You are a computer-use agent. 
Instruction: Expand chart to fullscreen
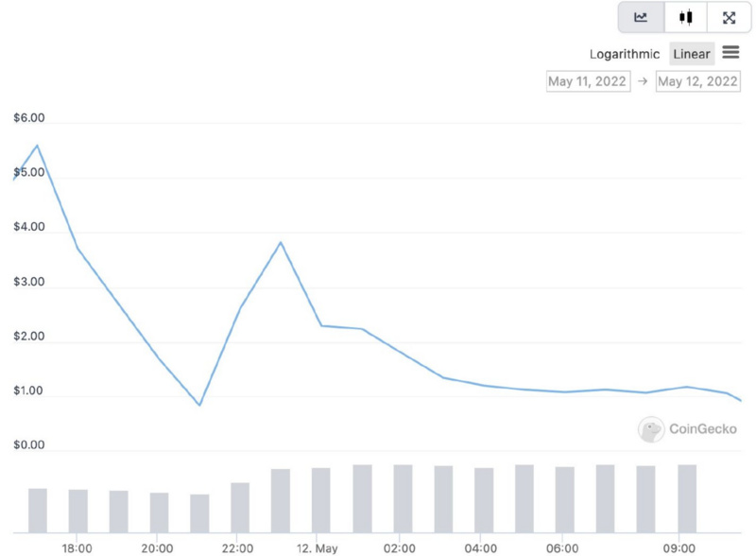pyautogui.click(x=729, y=18)
